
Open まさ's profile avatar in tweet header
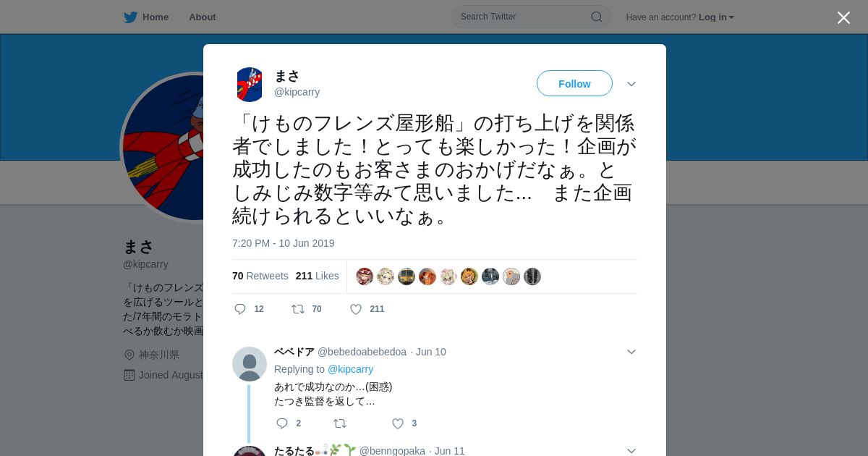point(250,85)
